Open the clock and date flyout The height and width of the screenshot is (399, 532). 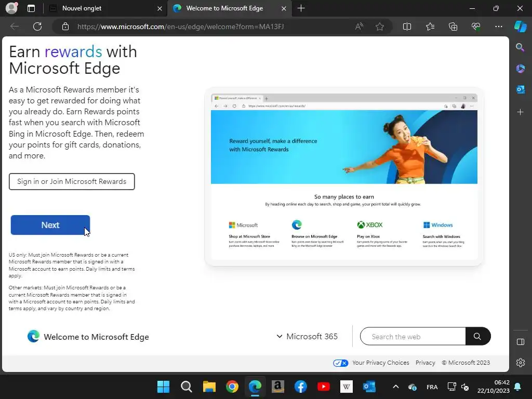pyautogui.click(x=494, y=387)
